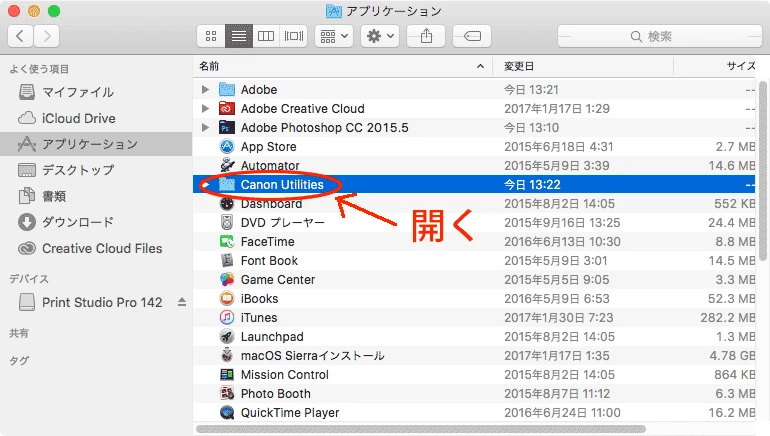The height and width of the screenshot is (436, 770).
Task: Open 書類 in the sidebar
Action: coord(96,196)
